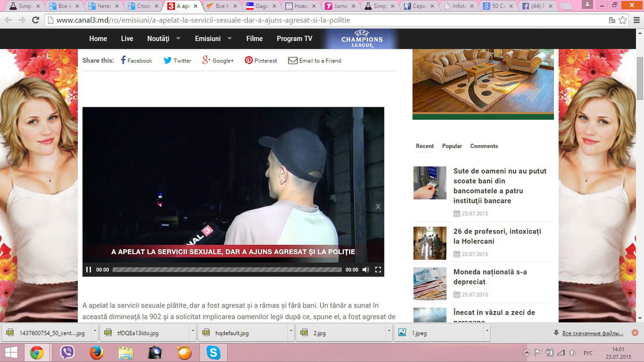Open File Explorer from the taskbar
The image size is (644, 362).
point(125,352)
